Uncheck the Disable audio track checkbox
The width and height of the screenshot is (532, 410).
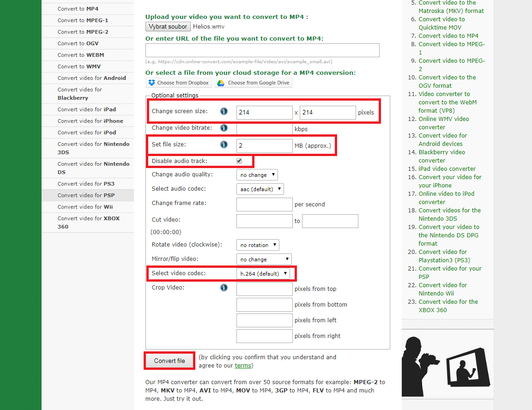239,161
